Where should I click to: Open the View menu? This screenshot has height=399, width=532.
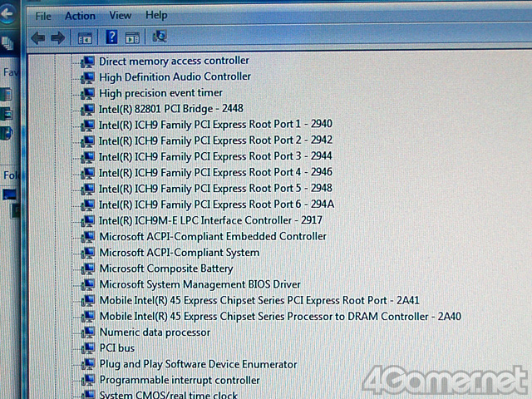(120, 16)
